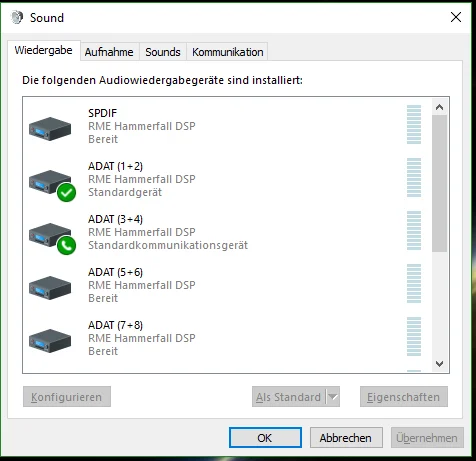Click the 'Standardgerät' status text
476x461 pixels.
[x=125, y=192]
